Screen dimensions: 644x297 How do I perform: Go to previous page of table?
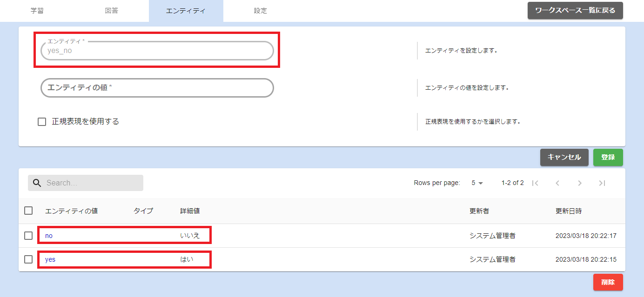[x=557, y=183]
